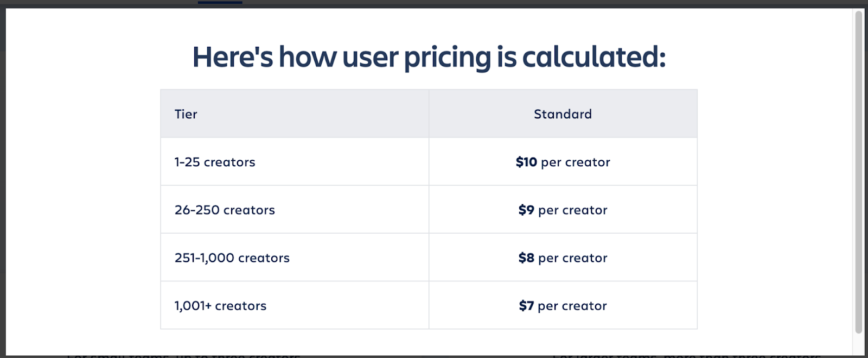The height and width of the screenshot is (358, 868).
Task: Click the "Here's how user pricing is calculated" heading
Action: (x=429, y=57)
